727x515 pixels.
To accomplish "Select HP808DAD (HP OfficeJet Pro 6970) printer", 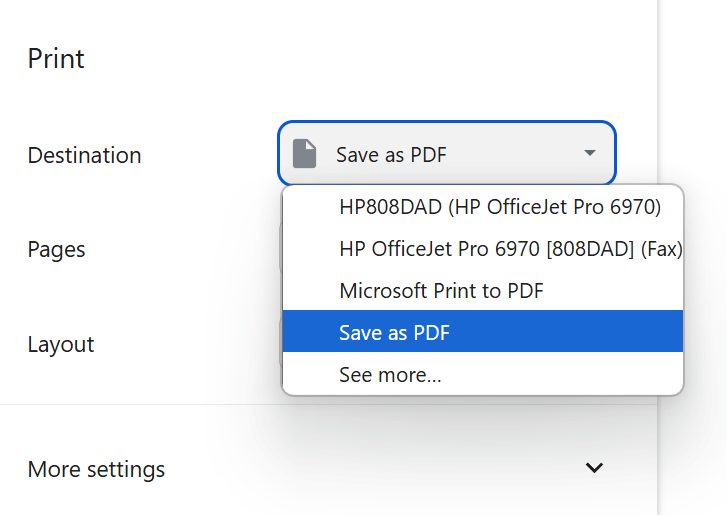I will point(500,208).
